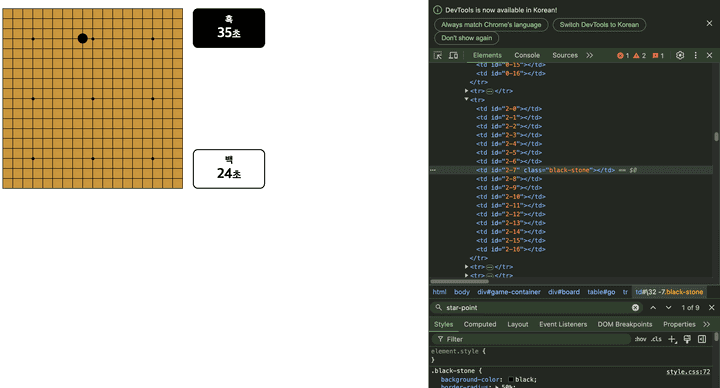Show more DevTools tabs after Sources
Screen dimensions: 720x388
tap(590, 55)
